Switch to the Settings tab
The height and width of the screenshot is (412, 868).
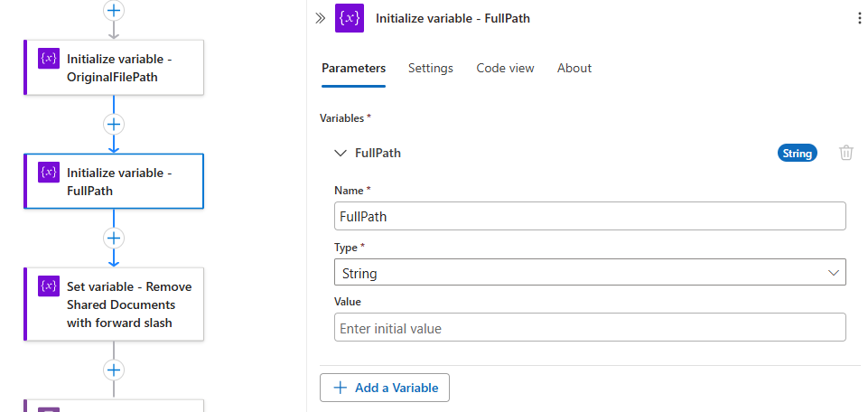point(431,68)
